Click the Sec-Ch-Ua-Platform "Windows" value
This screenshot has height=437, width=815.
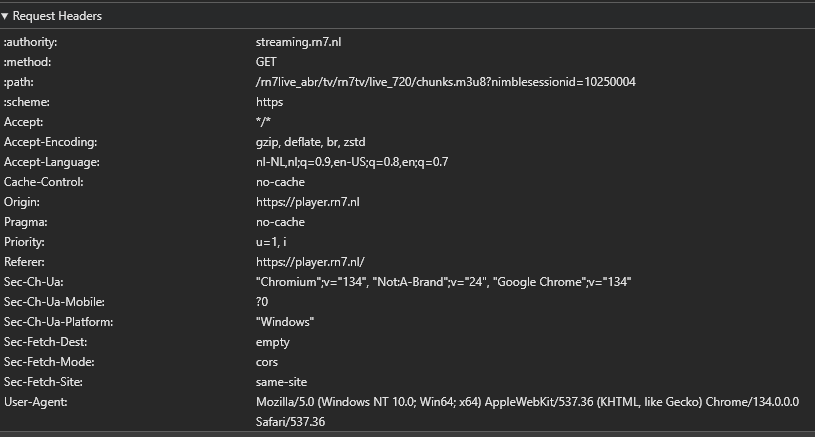pyautogui.click(x=285, y=322)
